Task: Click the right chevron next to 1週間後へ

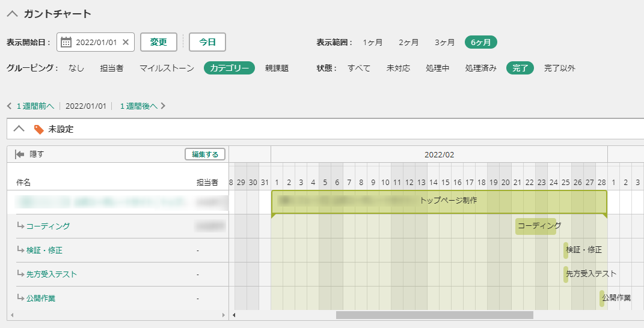Action: [163, 106]
